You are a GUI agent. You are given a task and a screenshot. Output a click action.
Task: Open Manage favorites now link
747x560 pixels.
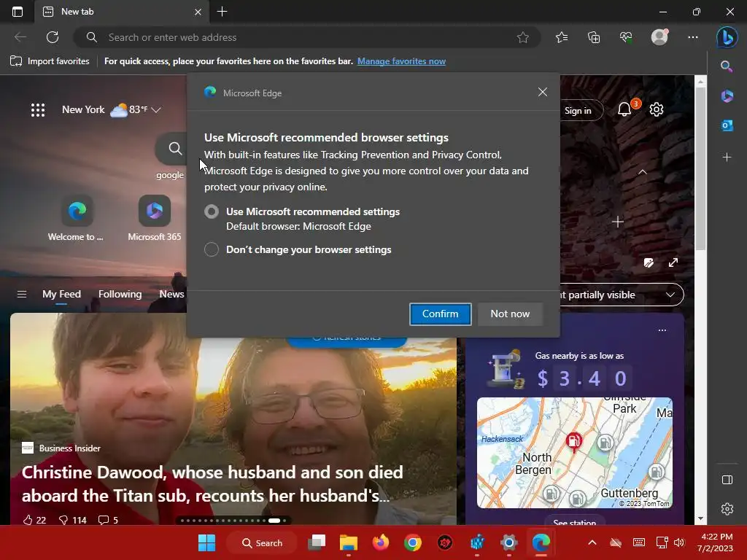tap(402, 61)
